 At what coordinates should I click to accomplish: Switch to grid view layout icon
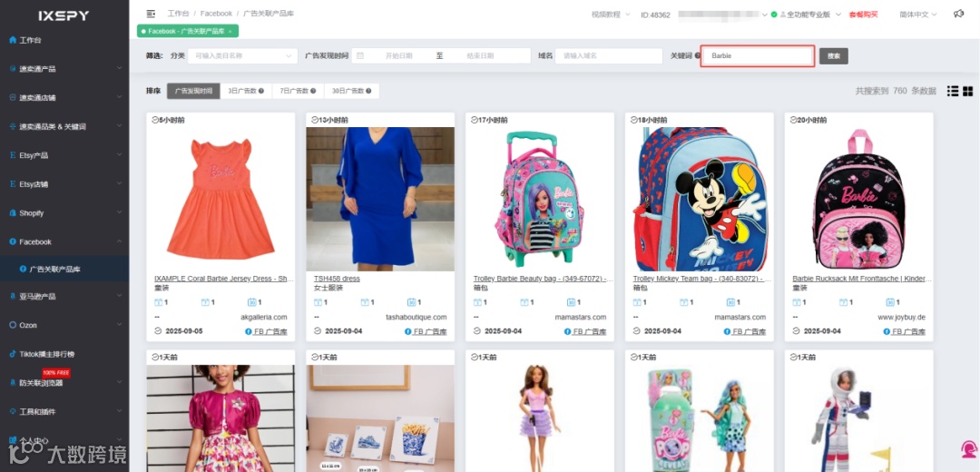967,92
